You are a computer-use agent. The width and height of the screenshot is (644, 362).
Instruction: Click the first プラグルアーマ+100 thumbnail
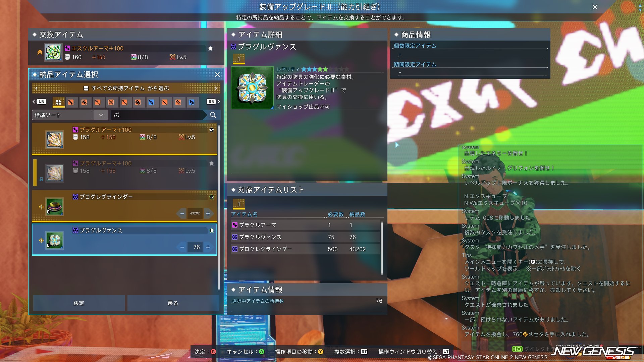(54, 139)
